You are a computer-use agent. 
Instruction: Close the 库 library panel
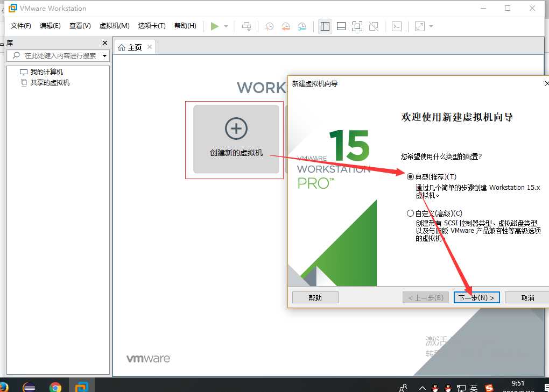(x=105, y=42)
